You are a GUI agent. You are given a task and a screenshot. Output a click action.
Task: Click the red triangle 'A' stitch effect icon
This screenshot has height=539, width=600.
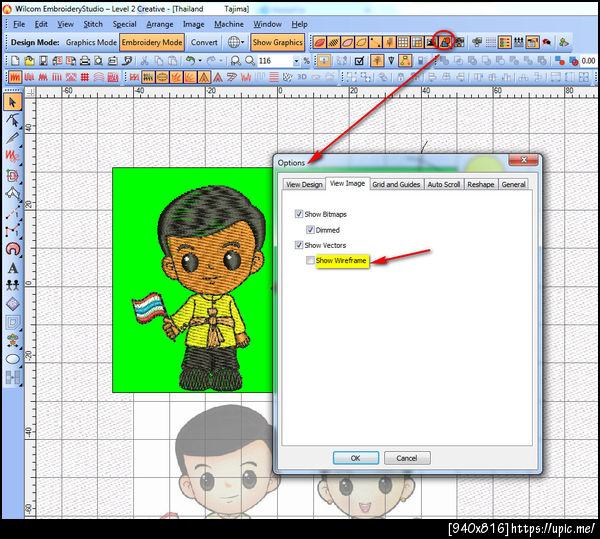(218, 78)
